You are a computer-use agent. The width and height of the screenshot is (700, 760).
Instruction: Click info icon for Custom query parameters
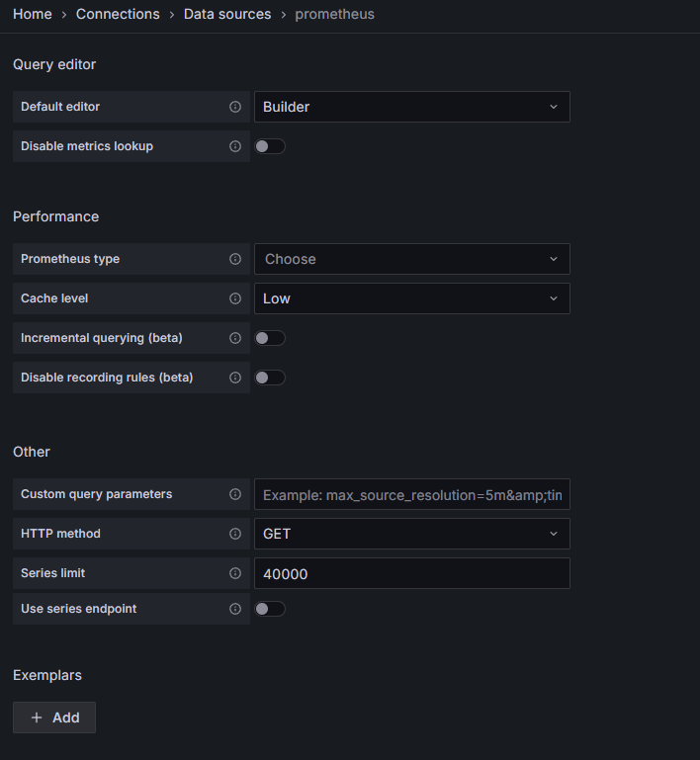[x=235, y=494]
